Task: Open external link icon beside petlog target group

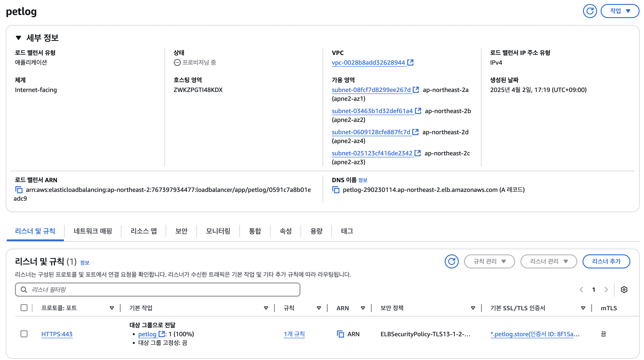Action: pos(162,334)
